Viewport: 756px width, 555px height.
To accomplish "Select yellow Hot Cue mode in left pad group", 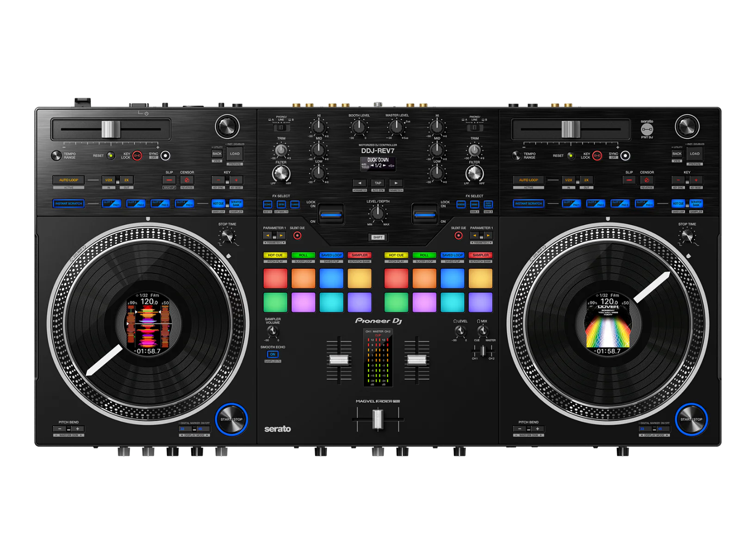I will [x=275, y=255].
